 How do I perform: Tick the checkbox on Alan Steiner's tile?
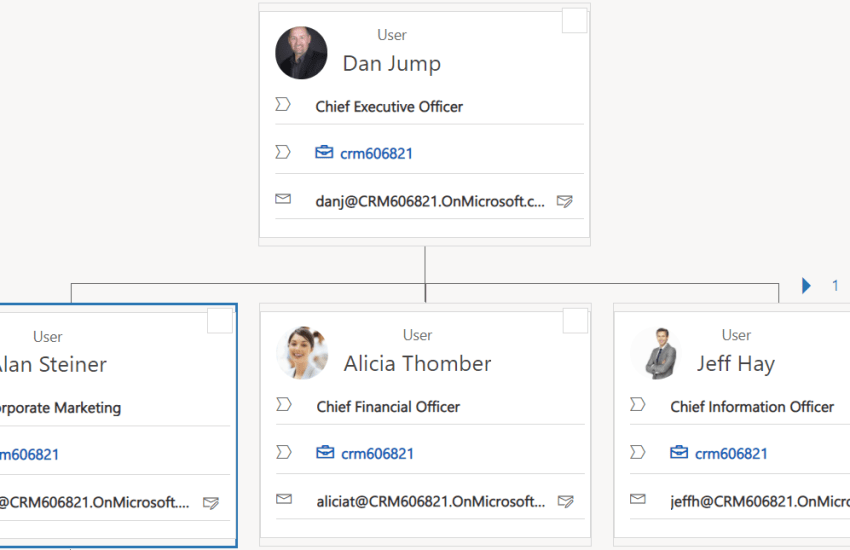pos(220,321)
